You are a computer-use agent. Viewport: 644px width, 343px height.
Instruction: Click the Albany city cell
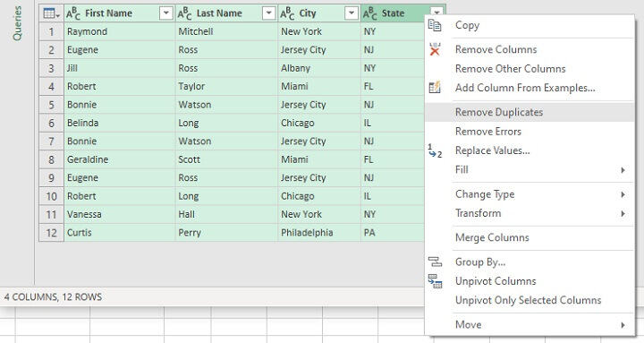pyautogui.click(x=319, y=68)
